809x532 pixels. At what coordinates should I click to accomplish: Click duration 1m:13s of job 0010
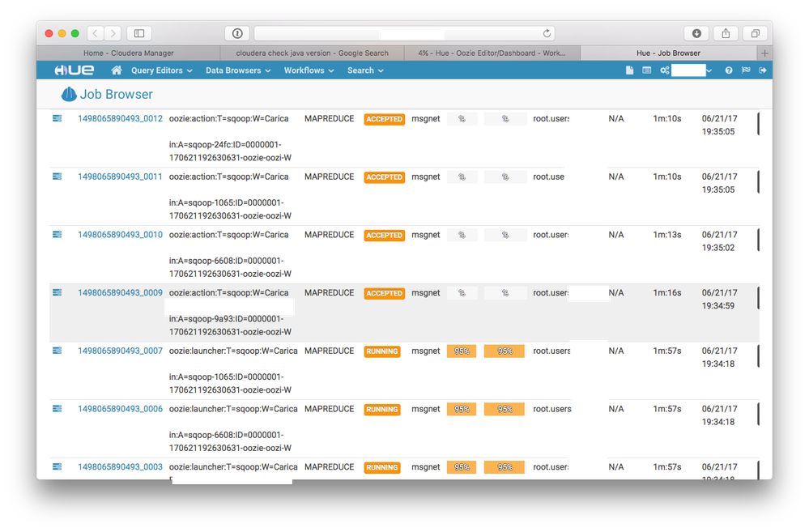click(x=667, y=234)
